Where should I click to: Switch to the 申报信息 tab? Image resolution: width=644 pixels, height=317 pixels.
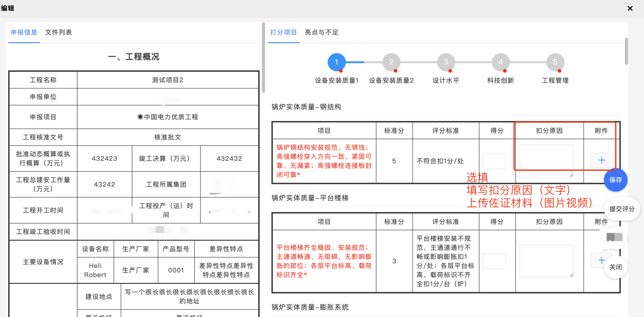[x=24, y=32]
